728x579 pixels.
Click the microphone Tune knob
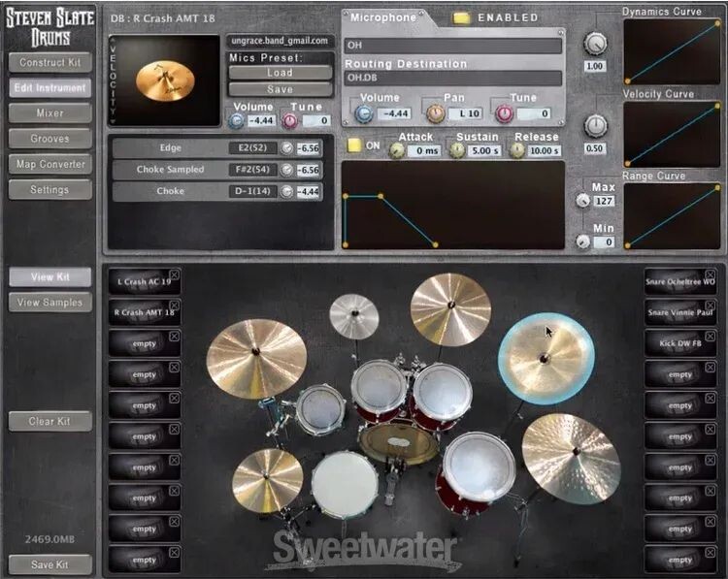504,113
